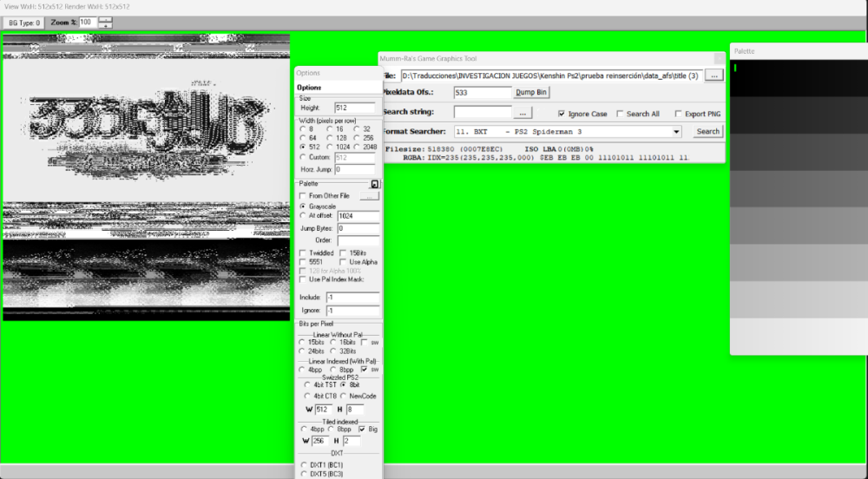Select the At offset palette radio button
Viewport: 868px width, 479px height.
pyautogui.click(x=303, y=215)
